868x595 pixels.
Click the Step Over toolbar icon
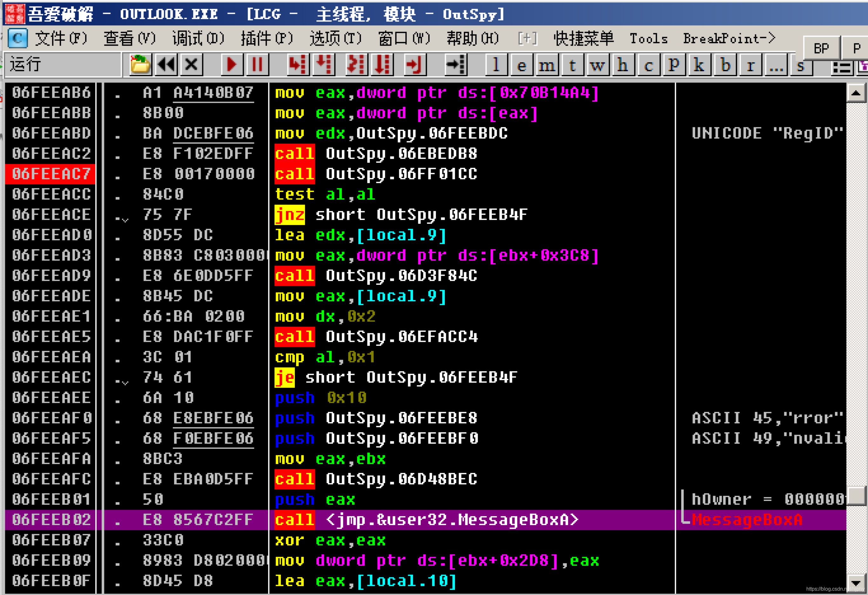323,65
